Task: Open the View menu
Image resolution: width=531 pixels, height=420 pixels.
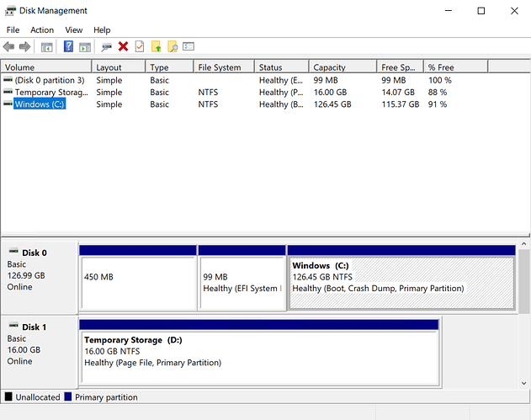Action: tap(74, 29)
